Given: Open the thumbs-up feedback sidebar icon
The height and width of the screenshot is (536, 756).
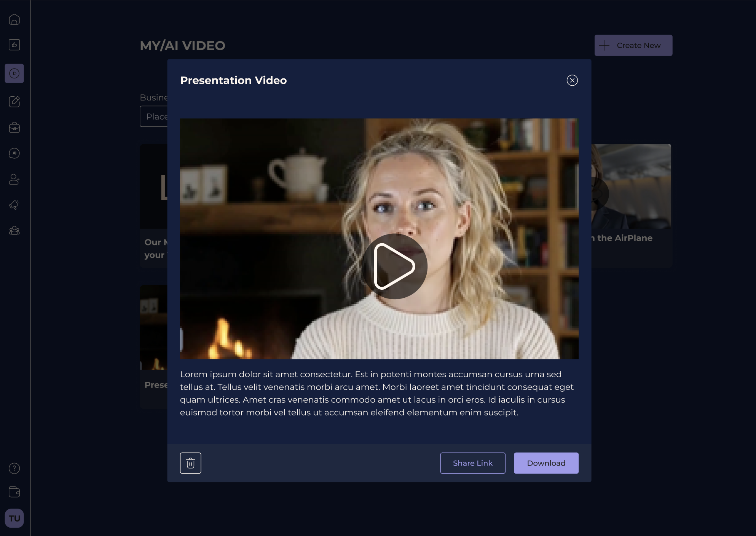Looking at the screenshot, I should 14,45.
